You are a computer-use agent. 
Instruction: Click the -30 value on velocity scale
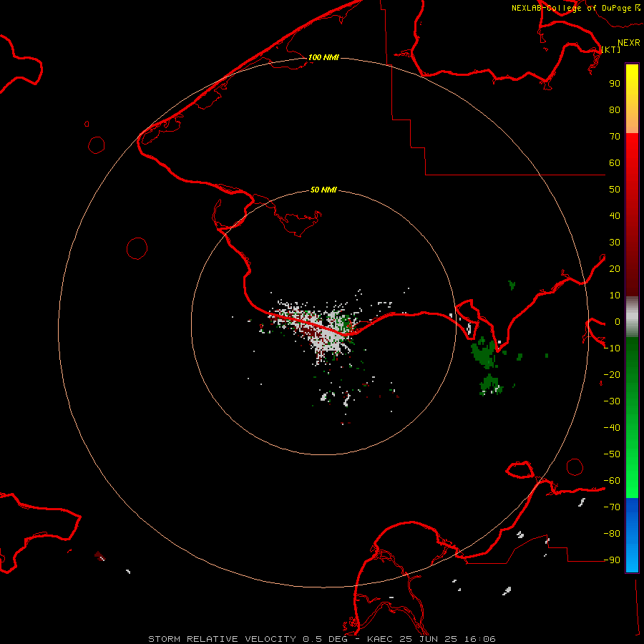pyautogui.click(x=612, y=401)
